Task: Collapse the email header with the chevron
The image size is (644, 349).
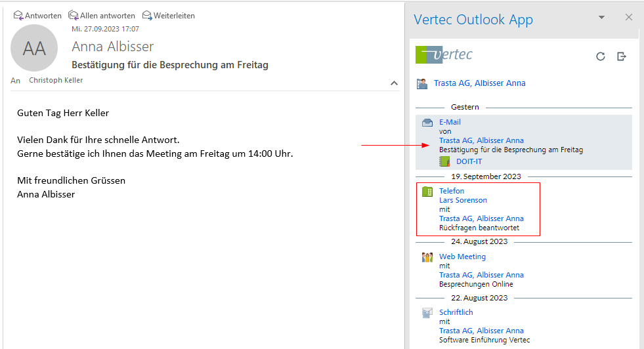Action: pyautogui.click(x=394, y=83)
